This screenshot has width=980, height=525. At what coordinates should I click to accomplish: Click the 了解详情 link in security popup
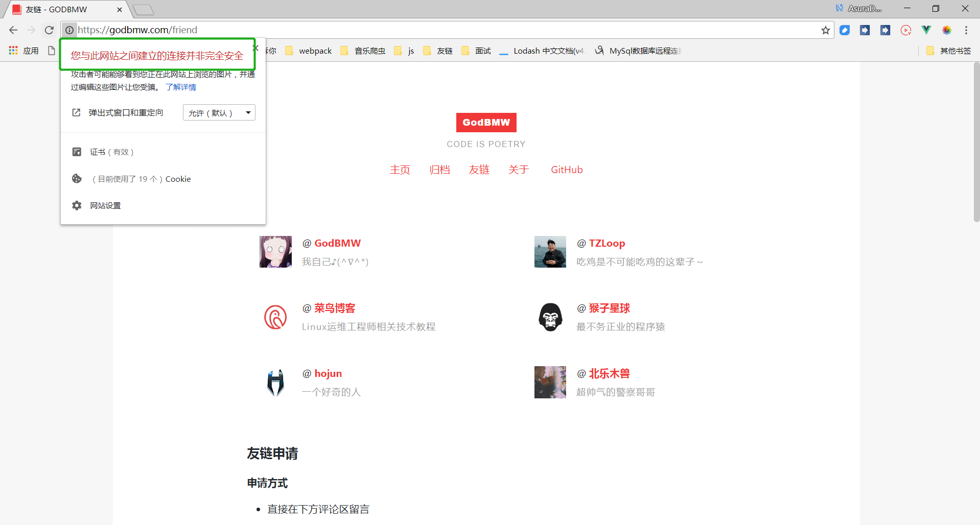coord(181,87)
